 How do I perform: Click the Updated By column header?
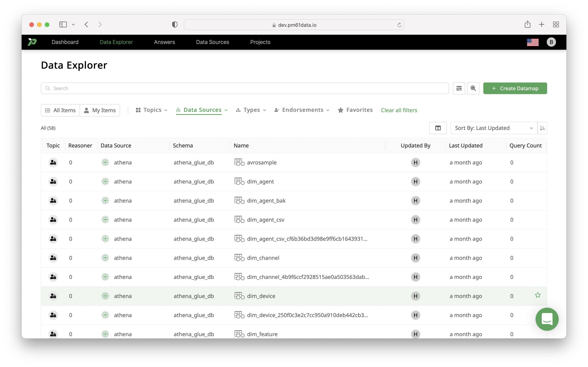pos(415,145)
